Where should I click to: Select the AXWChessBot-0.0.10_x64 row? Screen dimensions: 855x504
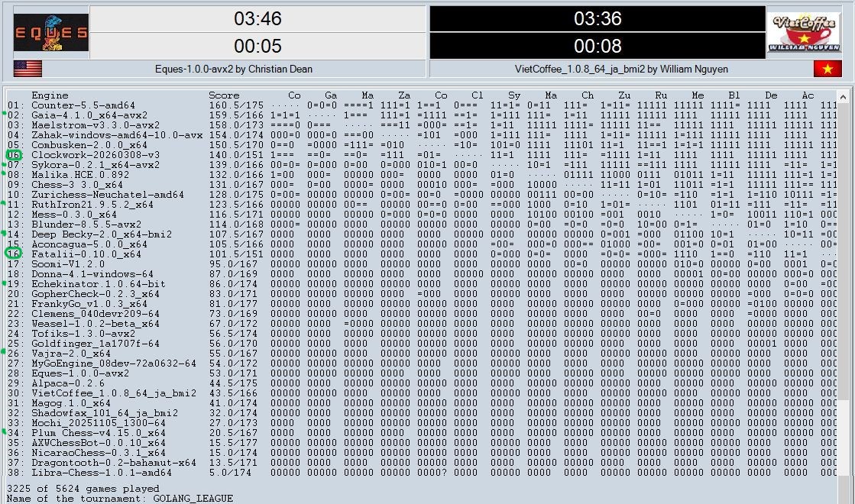coord(421,442)
